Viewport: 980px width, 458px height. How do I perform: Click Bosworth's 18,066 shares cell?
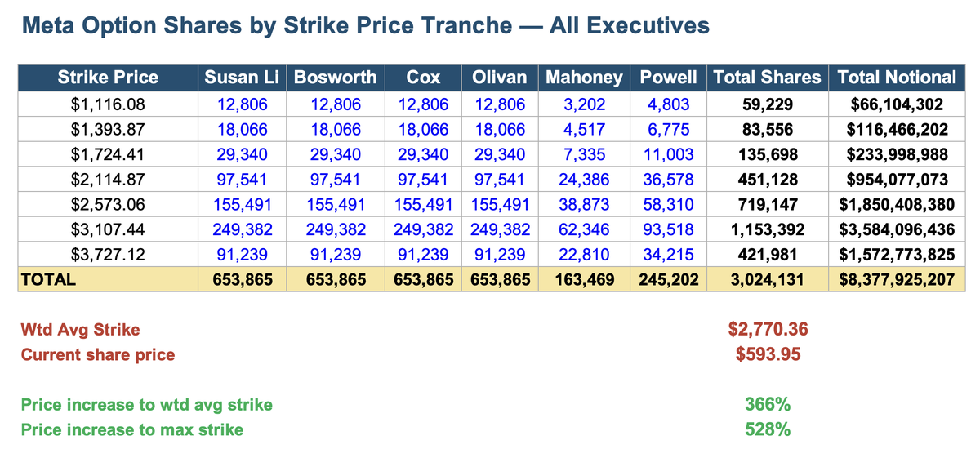tap(336, 129)
